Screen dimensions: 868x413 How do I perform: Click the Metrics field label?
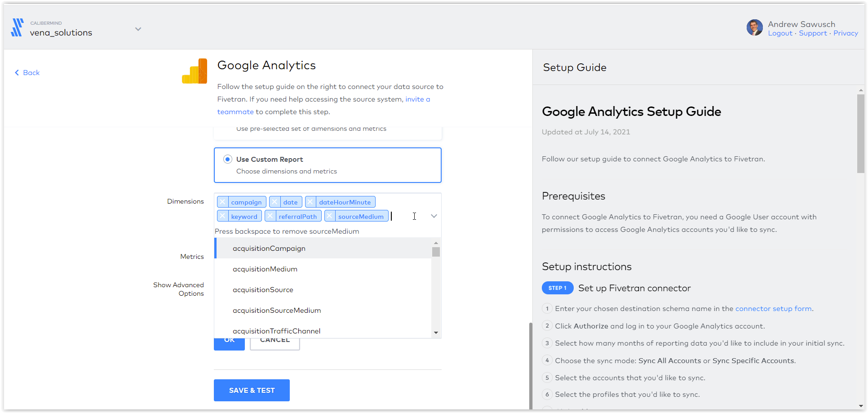[192, 257]
